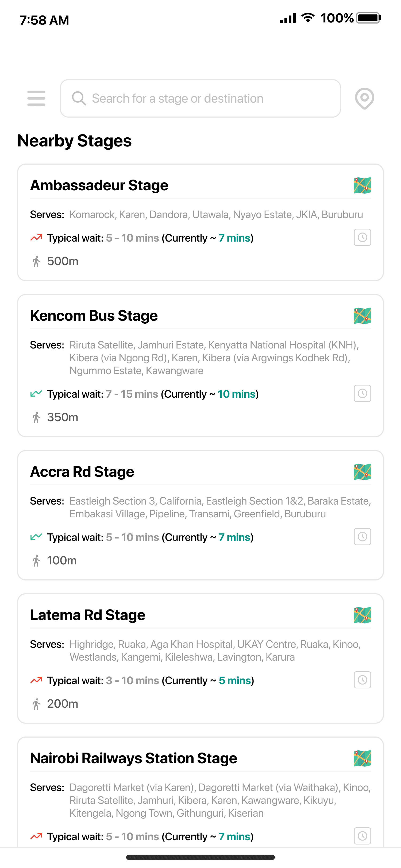Tap the magnifier icon in search bar
The height and width of the screenshot is (868, 401).
coord(79,98)
